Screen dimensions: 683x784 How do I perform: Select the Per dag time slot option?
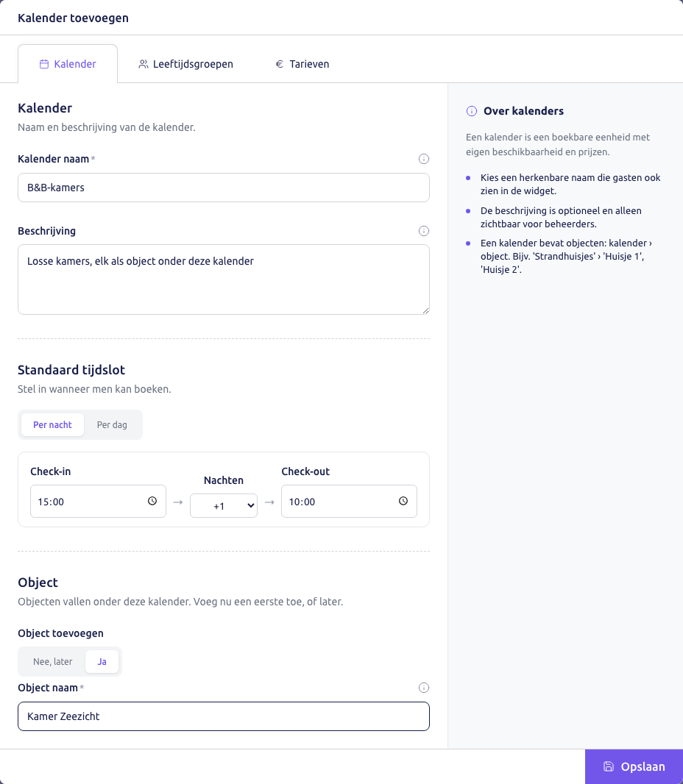tap(112, 425)
